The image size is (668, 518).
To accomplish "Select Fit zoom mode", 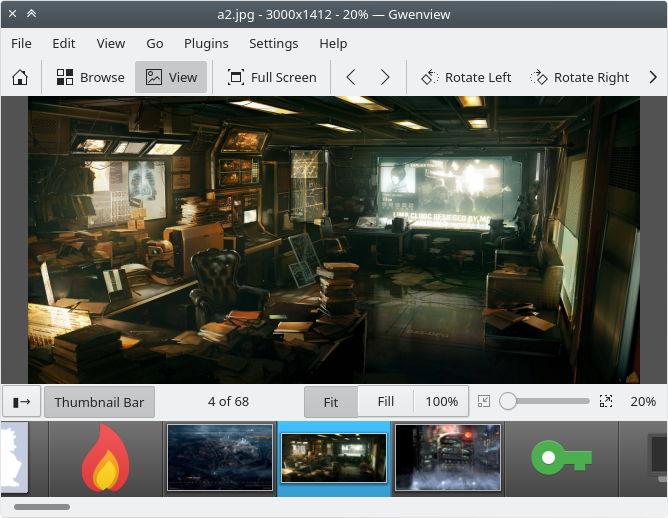I will pos(331,402).
